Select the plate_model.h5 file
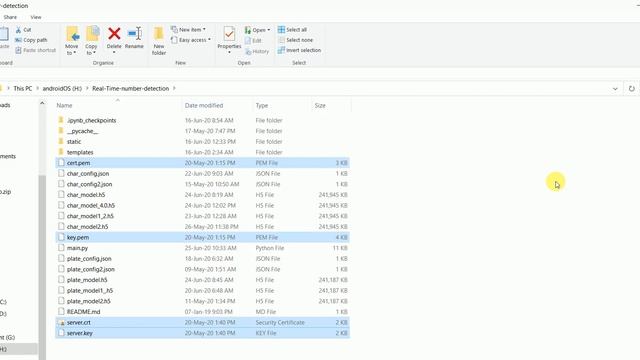The image size is (640, 360). click(202, 280)
